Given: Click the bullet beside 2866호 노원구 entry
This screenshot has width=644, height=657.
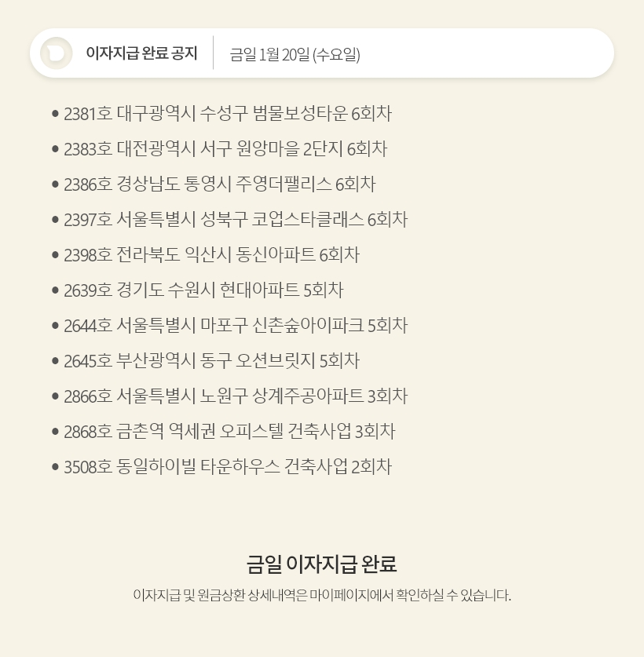Looking at the screenshot, I should click(55, 396).
